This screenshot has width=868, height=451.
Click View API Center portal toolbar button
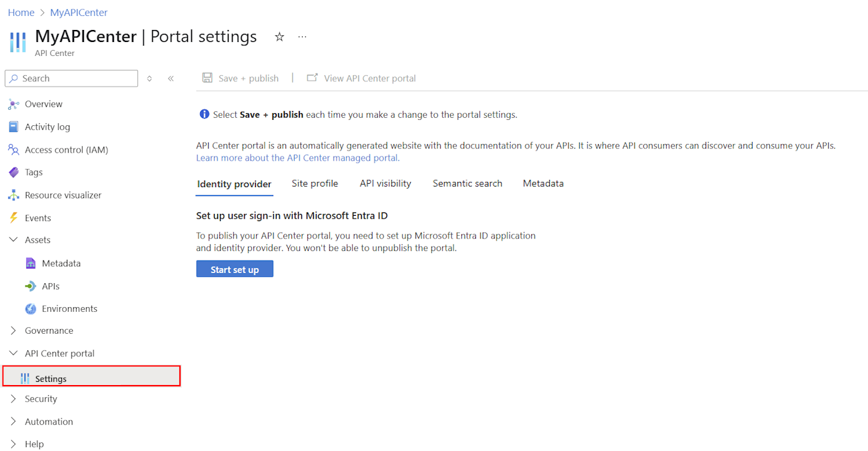361,79
